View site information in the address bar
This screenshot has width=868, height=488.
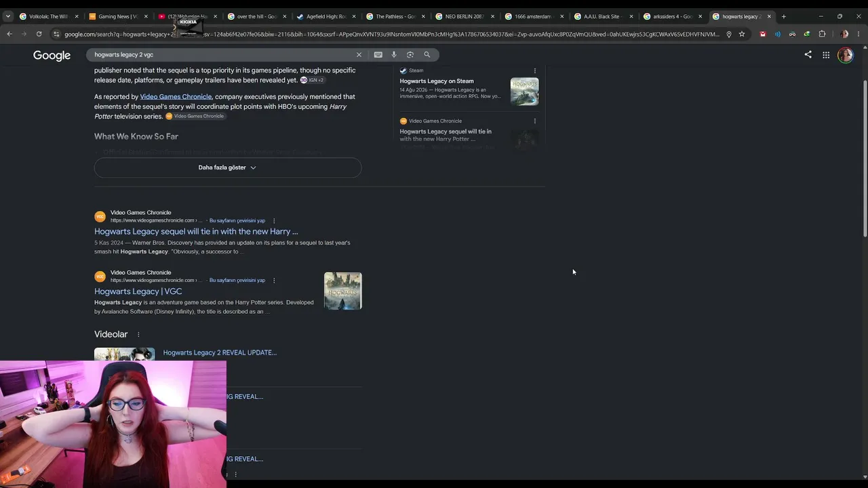(56, 34)
